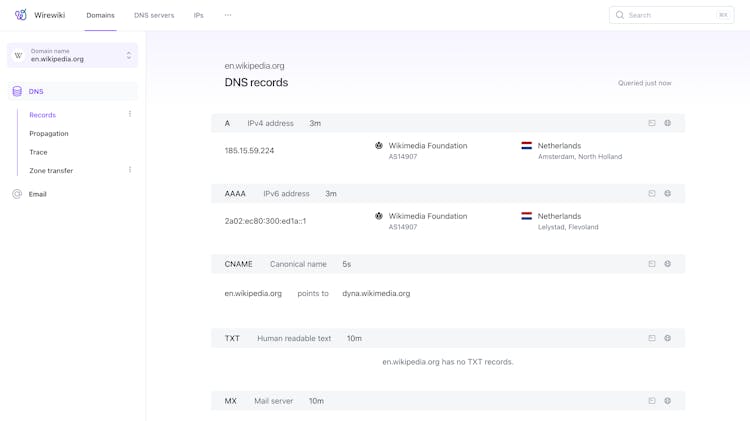Open the Email section in sidebar
The image size is (750, 421).
37,194
